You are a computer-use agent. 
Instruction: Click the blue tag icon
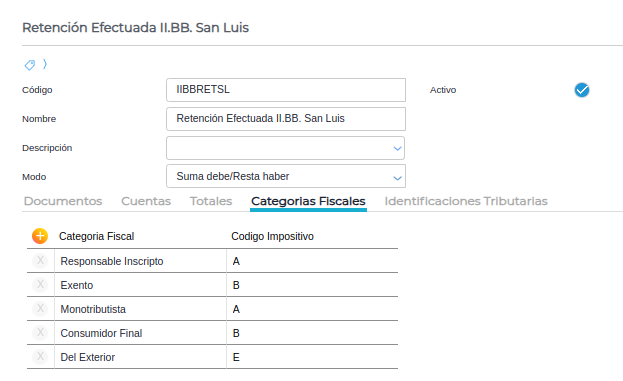[x=30, y=65]
